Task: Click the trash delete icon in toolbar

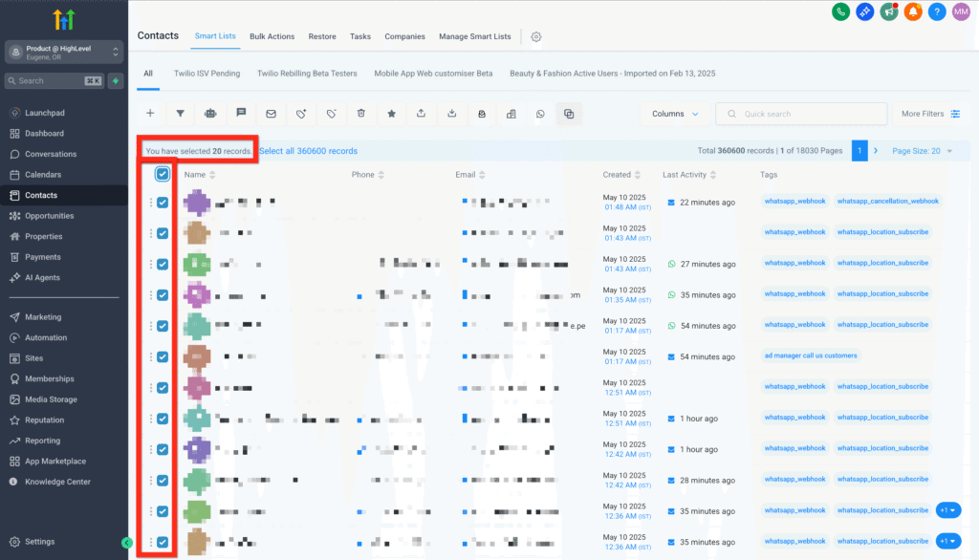Action: [x=360, y=114]
